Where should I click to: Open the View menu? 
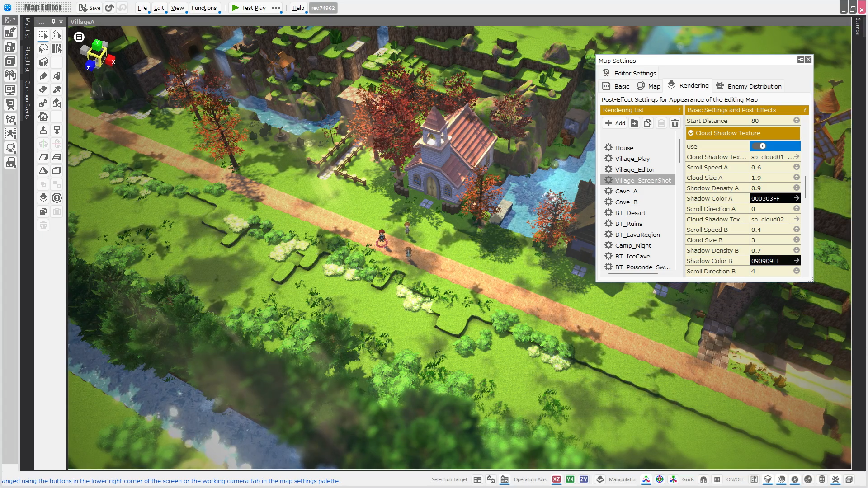tap(177, 8)
